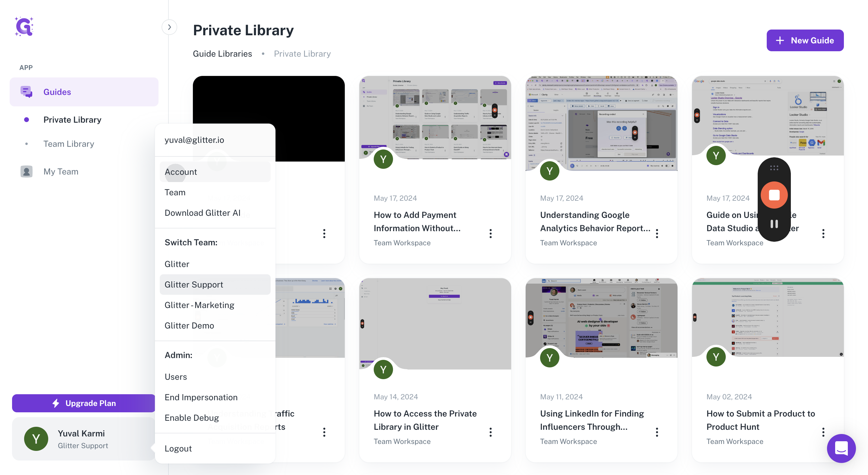This screenshot has width=868, height=475.
Task: Open options for How to Access Private Library
Action: pos(491,432)
